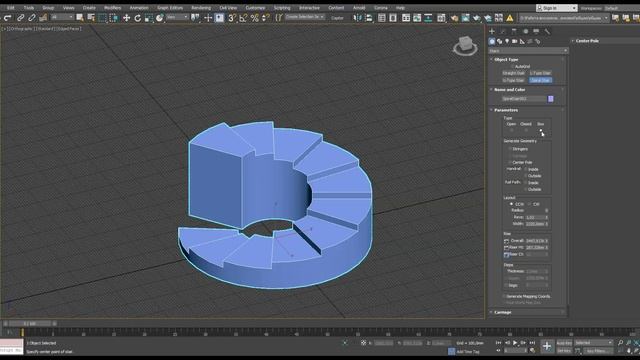Select the Unlink Selection icon
This screenshot has width=640, height=360.
(31, 18)
